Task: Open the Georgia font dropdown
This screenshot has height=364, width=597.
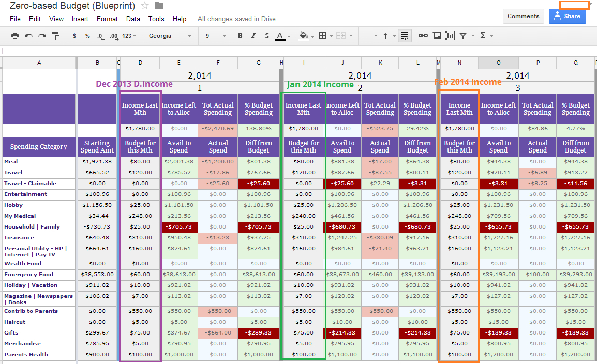Action: [170, 36]
